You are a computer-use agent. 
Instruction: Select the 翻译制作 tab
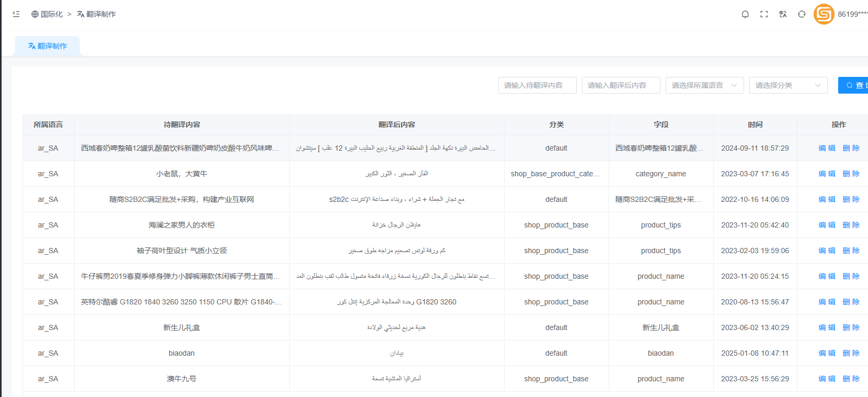pyautogui.click(x=48, y=46)
